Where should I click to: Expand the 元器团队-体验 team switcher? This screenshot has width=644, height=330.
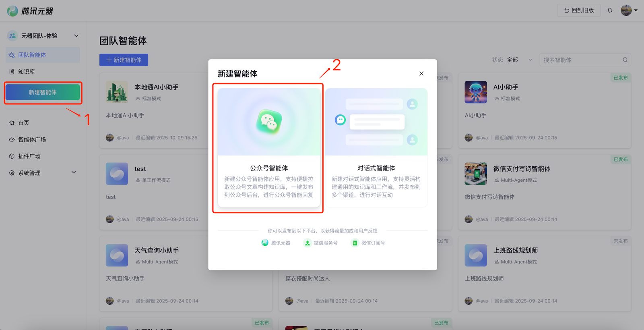[x=76, y=36]
